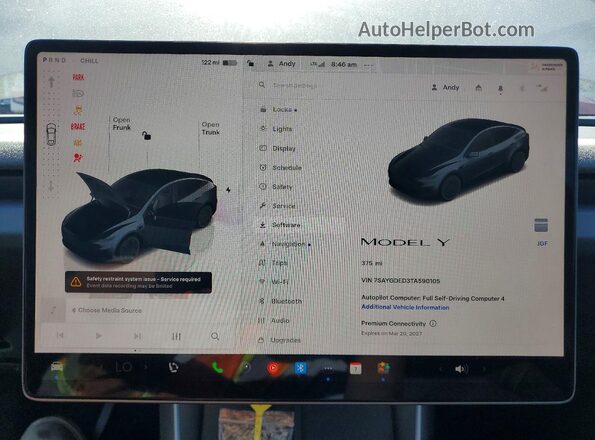
Task: Open Additional Vehicle Information link
Action: click(405, 307)
